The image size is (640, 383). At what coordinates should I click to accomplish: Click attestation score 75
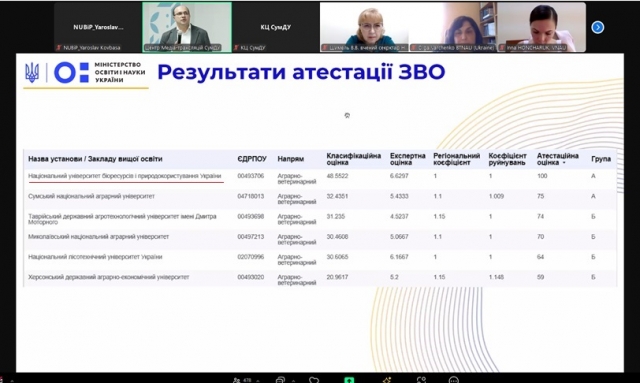(x=540, y=196)
